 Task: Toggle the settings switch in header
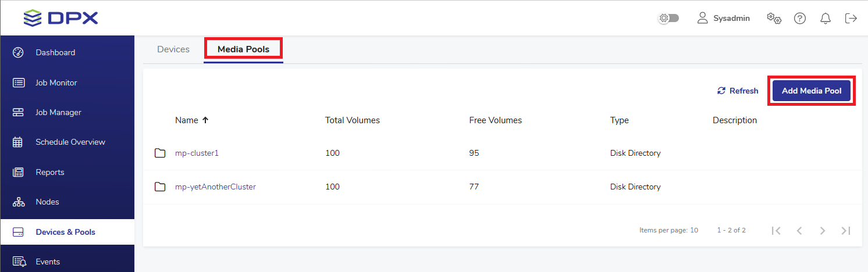point(668,18)
